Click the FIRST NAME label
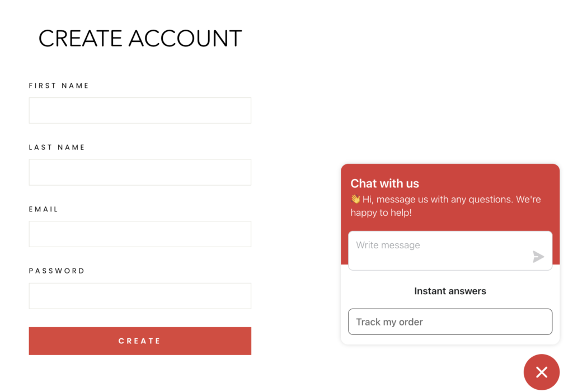Image resolution: width=573 pixels, height=392 pixels. tap(59, 86)
